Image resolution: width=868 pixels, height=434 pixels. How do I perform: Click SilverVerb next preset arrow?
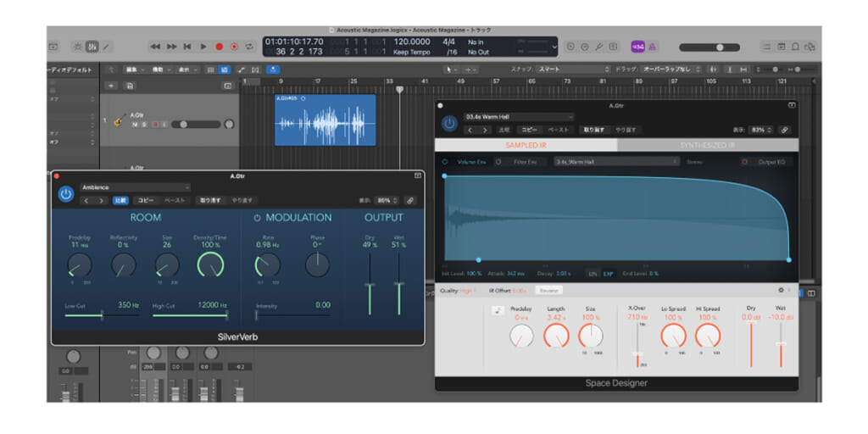(100, 201)
